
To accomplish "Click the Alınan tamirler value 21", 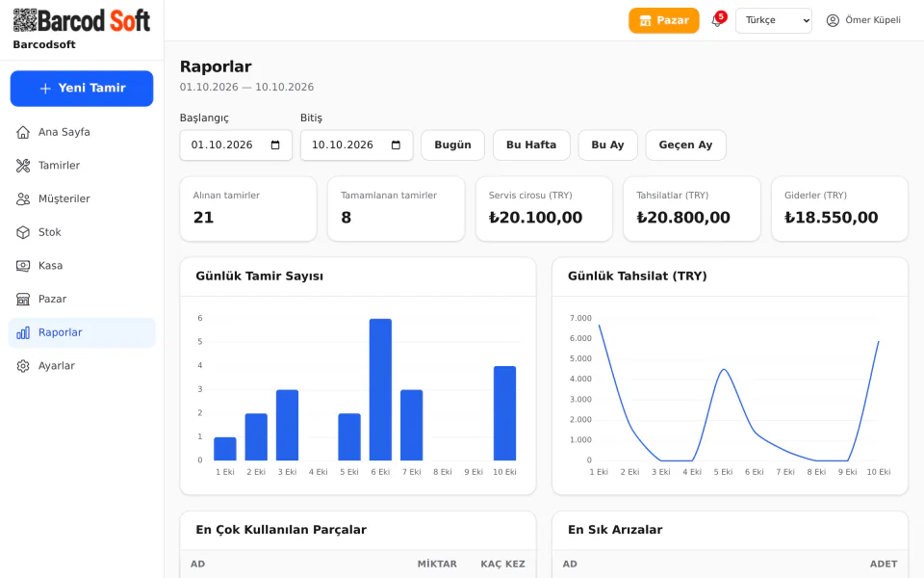I will pyautogui.click(x=203, y=218).
